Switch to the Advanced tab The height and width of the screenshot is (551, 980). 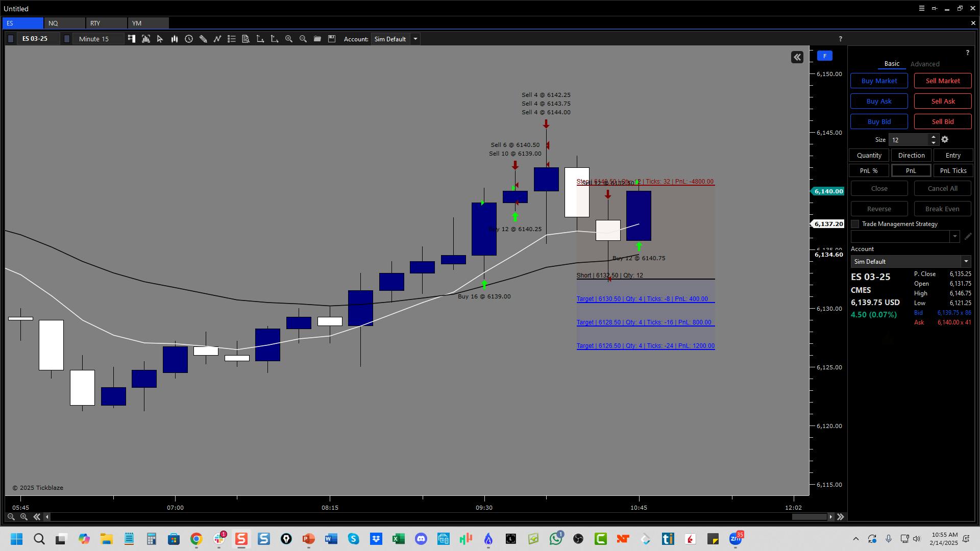924,64
